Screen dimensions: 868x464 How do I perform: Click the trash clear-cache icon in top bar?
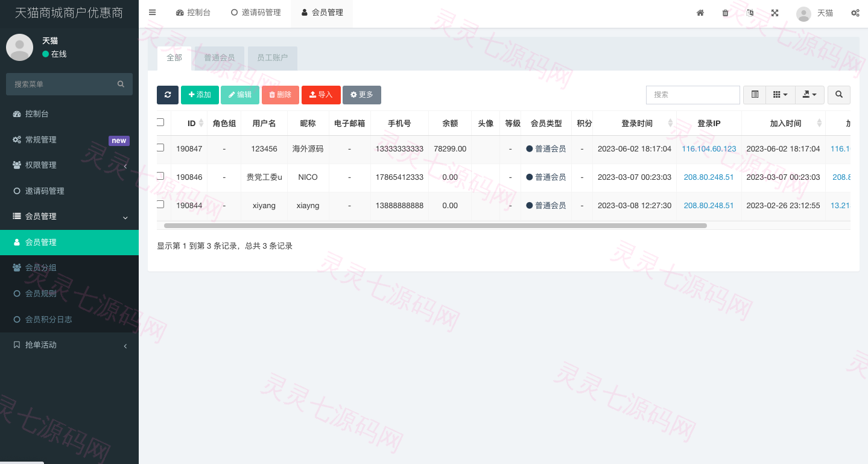click(x=725, y=13)
